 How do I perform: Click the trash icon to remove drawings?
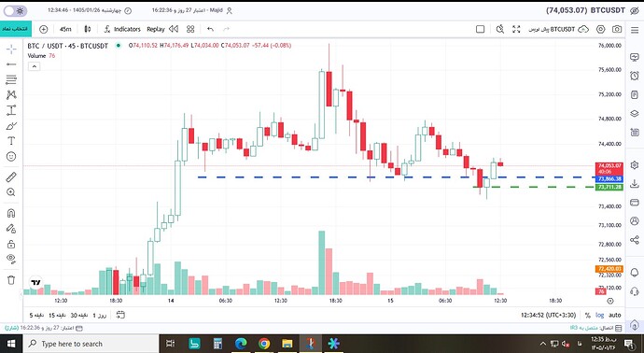11,280
